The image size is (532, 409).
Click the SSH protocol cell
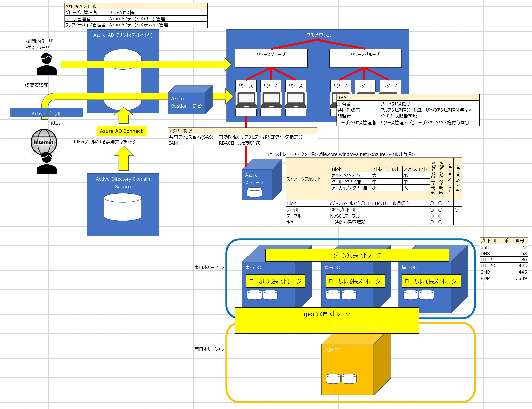492,247
